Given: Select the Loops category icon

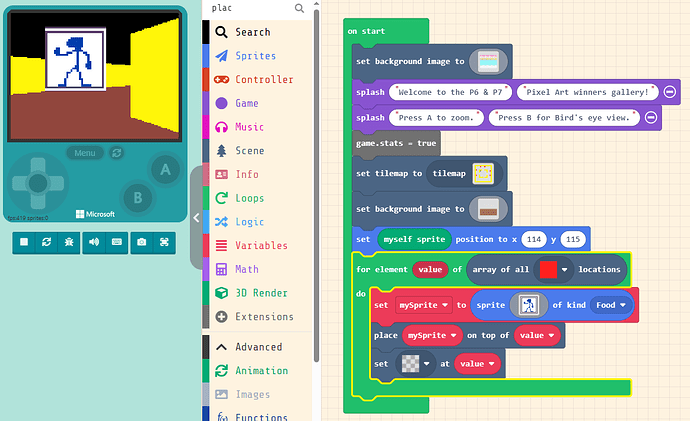Looking at the screenshot, I should coord(221,198).
